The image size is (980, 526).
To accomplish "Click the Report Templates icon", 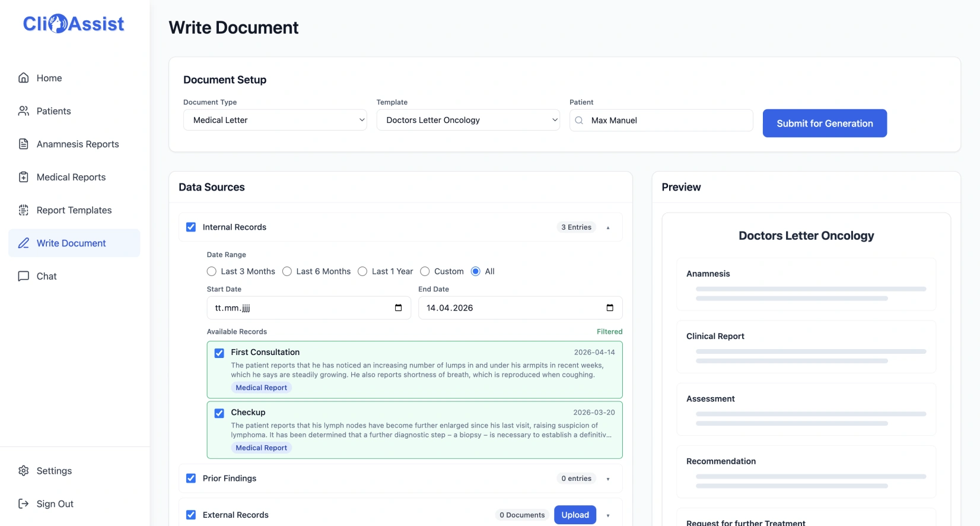I will click(24, 210).
